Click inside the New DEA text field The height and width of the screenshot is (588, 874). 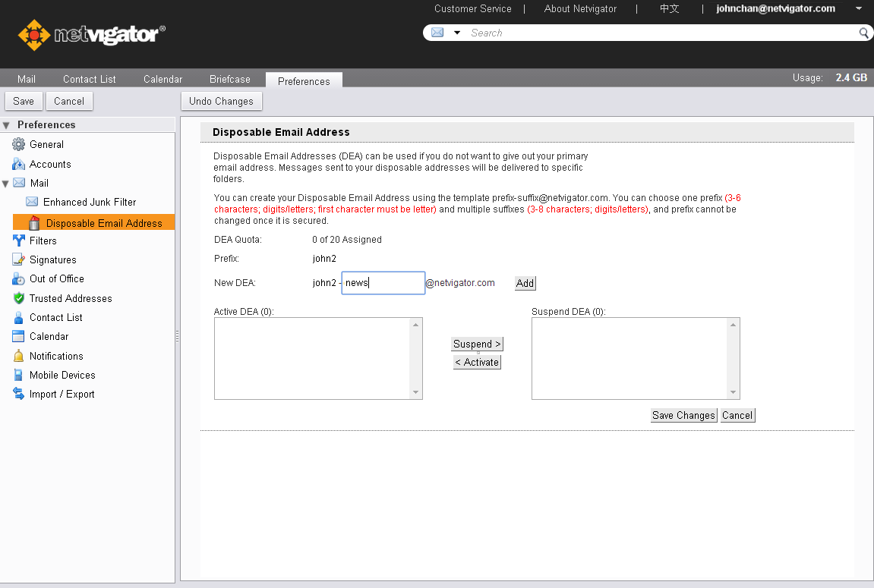tap(383, 282)
